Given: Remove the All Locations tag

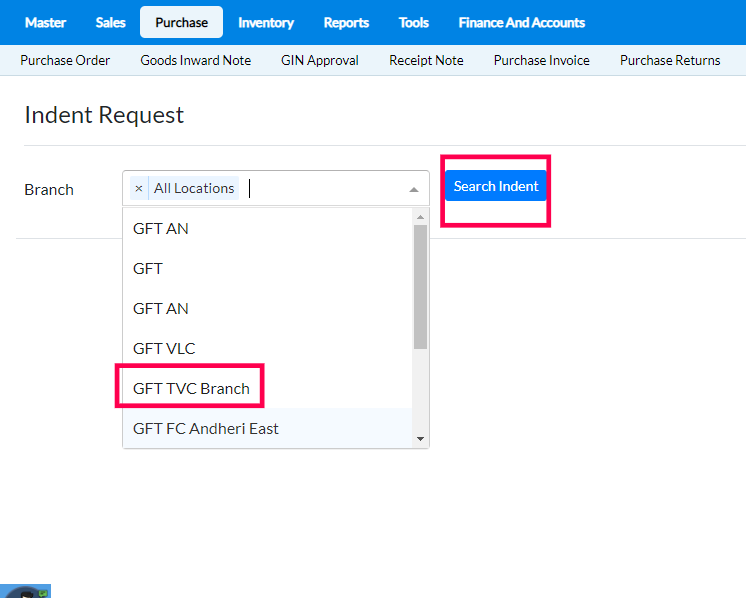Looking at the screenshot, I should click(x=138, y=188).
